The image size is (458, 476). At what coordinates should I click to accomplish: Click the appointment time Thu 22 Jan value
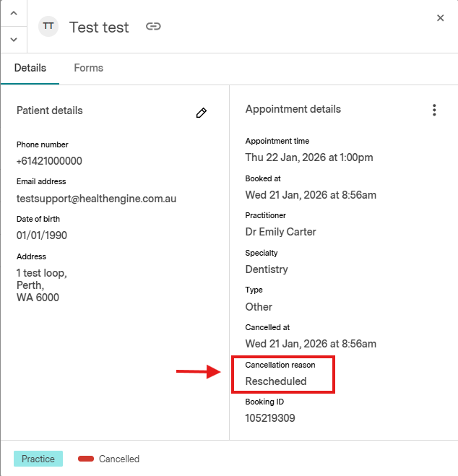coord(309,157)
